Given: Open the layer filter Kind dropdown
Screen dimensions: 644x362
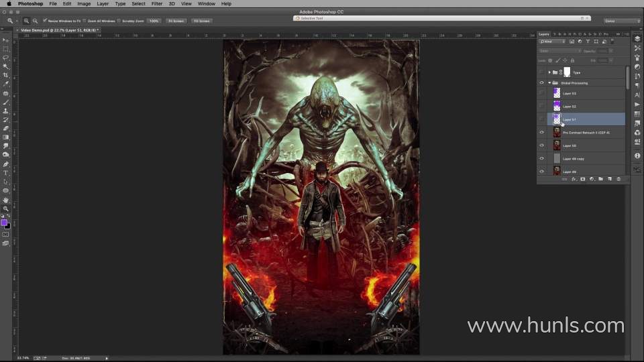Looking at the screenshot, I should [x=552, y=42].
